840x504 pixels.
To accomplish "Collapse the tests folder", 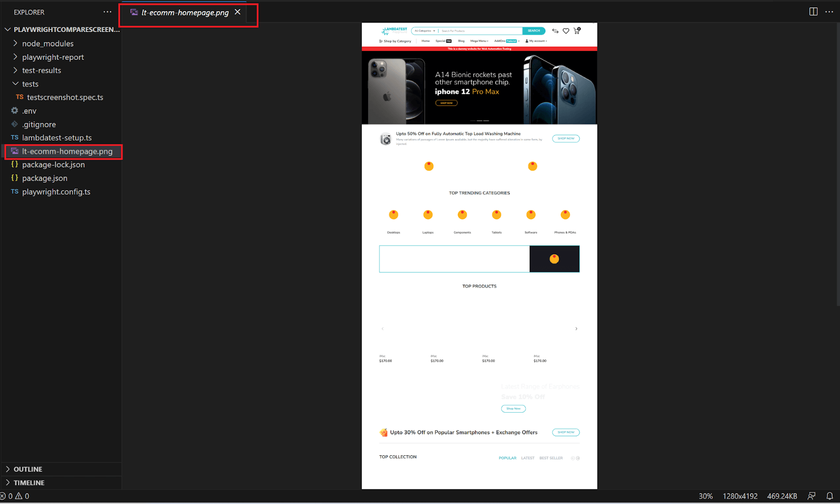I will point(30,84).
